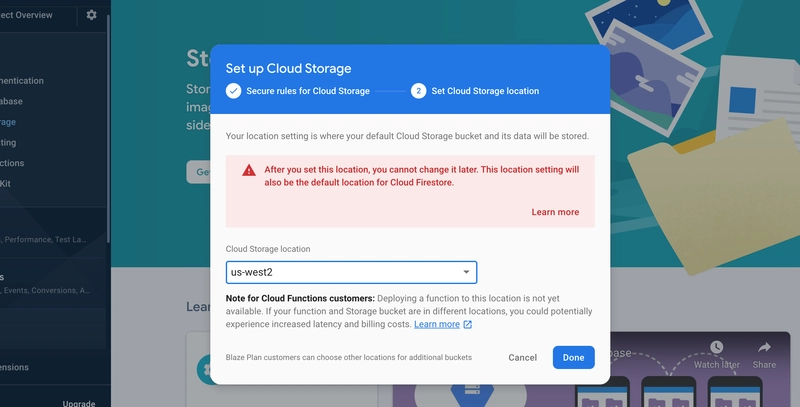This screenshot has width=800, height=407.
Task: Follow Learn more link about Cloud Functions
Action: pos(437,324)
